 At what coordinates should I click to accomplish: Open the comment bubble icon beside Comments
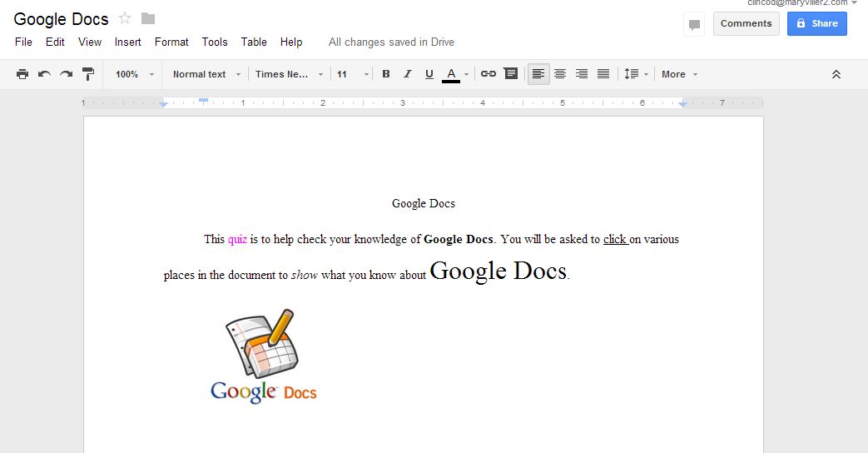point(694,24)
